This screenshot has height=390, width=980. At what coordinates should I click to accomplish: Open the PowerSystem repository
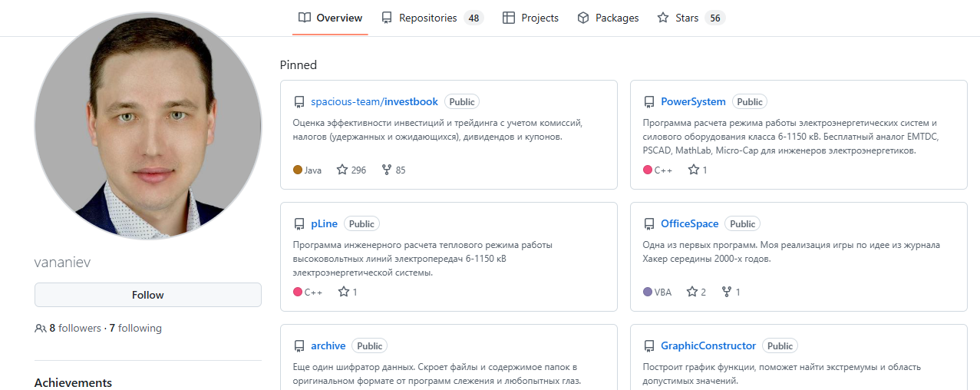693,101
